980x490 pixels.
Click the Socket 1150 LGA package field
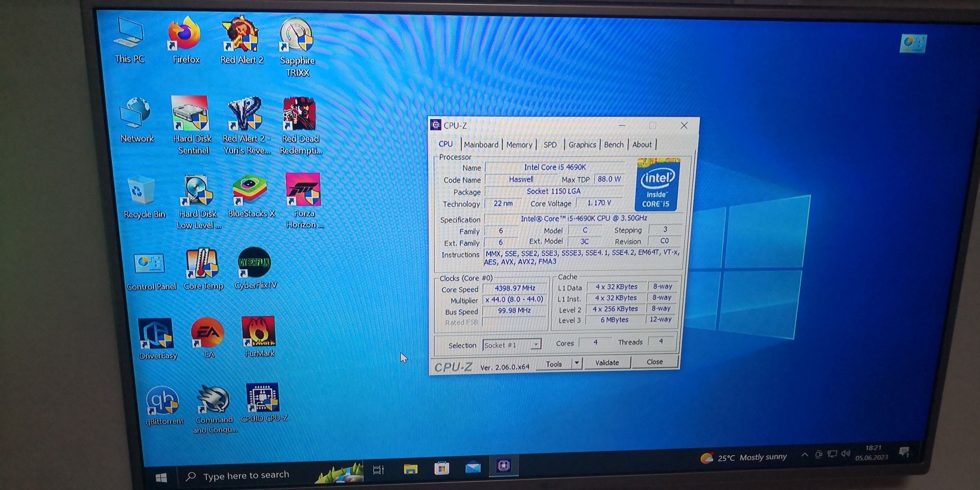[553, 191]
